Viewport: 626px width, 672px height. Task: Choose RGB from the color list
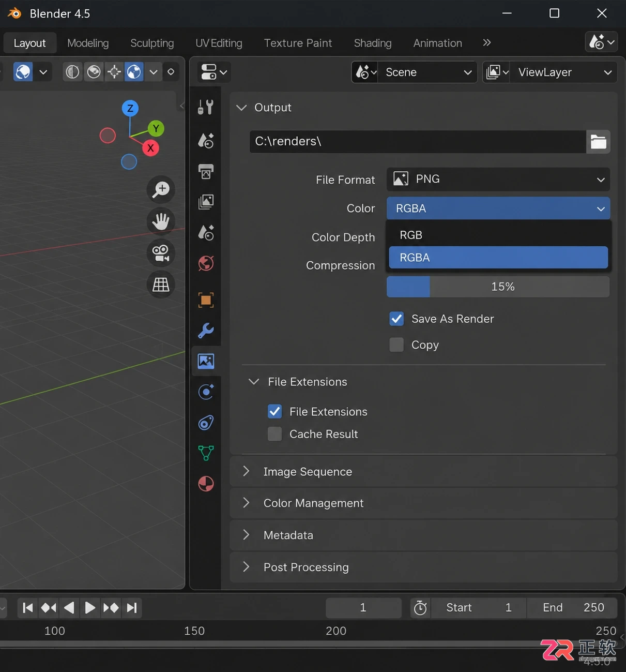(498, 235)
